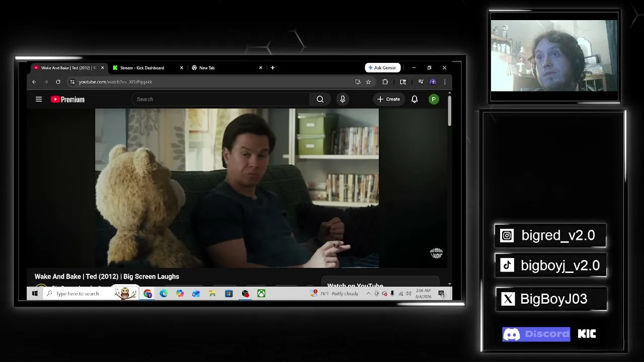Switch to the New Tab tab
Viewport: 644px width, 362px height.
pos(226,68)
